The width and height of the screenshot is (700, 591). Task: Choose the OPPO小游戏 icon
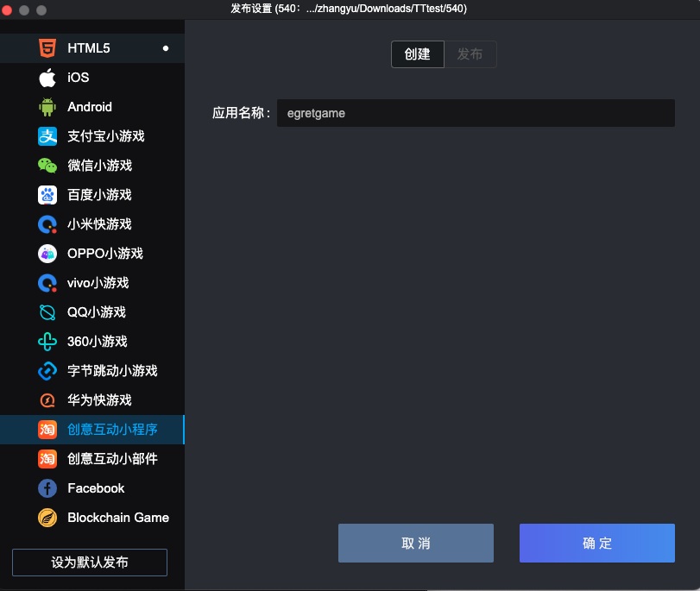47,254
